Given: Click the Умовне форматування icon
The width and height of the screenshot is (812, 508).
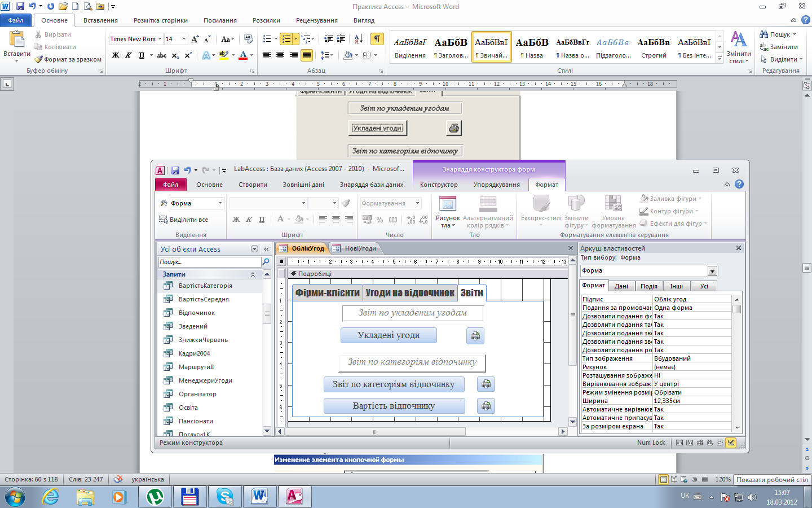Looking at the screenshot, I should click(614, 212).
